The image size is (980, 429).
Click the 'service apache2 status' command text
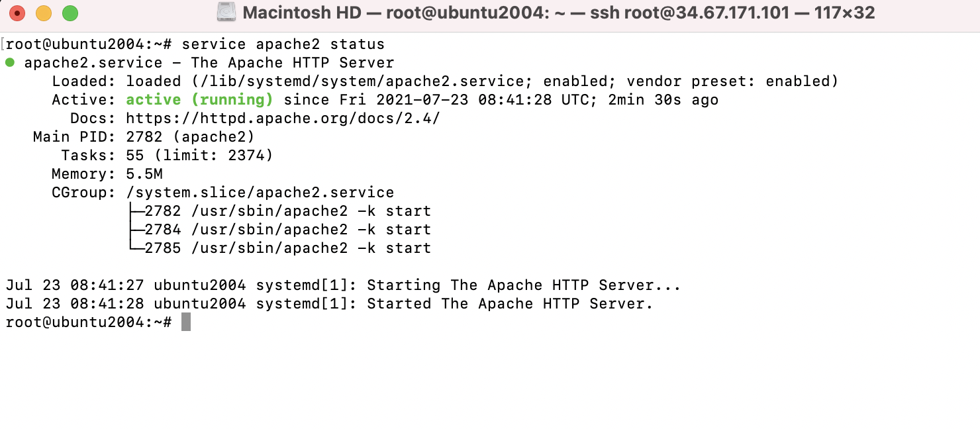(283, 44)
